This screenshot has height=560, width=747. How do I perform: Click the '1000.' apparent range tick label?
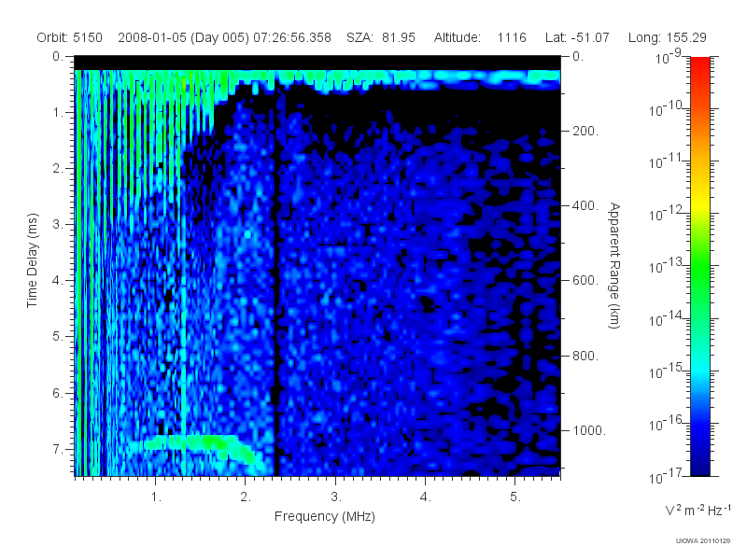coord(589,430)
